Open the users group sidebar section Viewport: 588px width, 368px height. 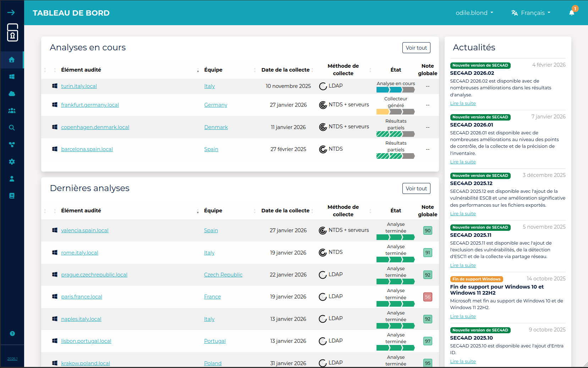pos(12,111)
